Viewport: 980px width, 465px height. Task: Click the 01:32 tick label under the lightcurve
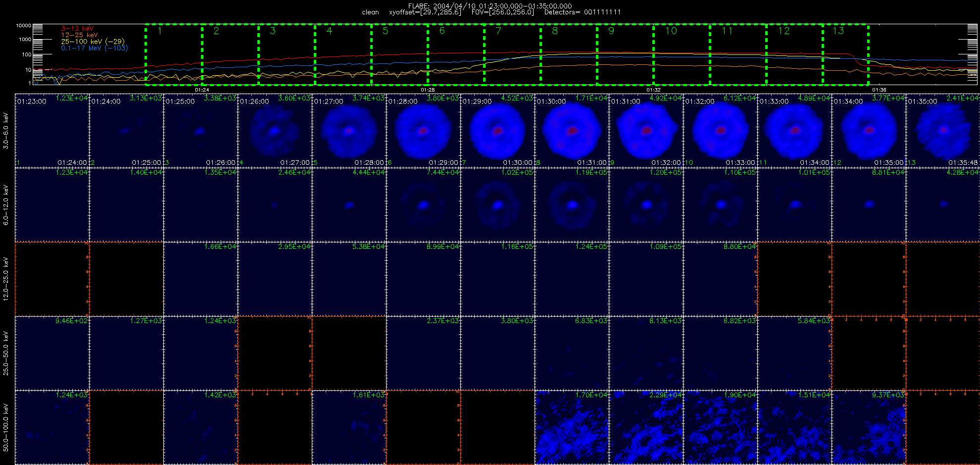[x=653, y=90]
